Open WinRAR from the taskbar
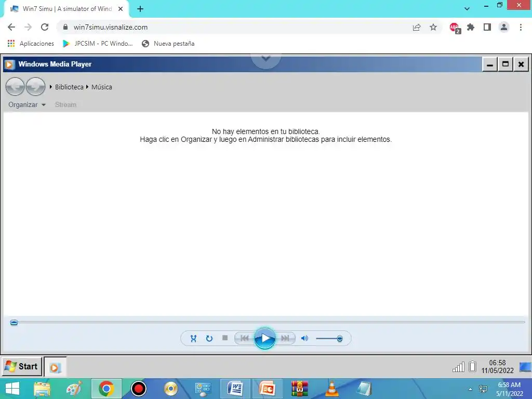Screen dimensions: 532x399 300,389
